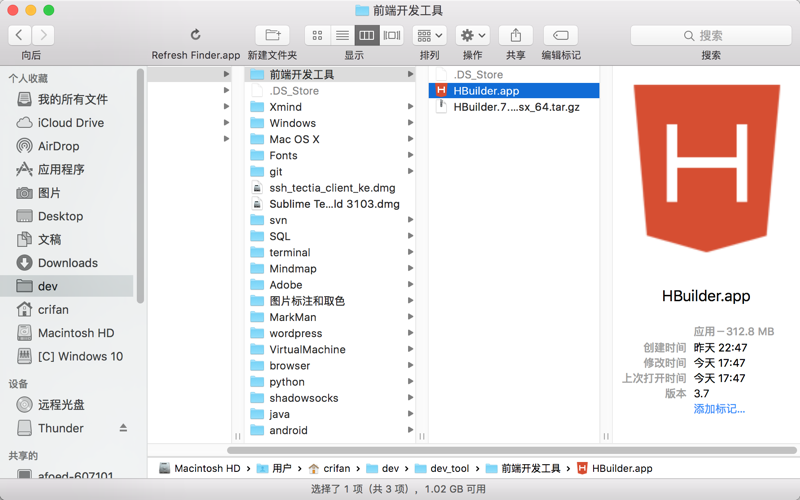
Task: Go forward with the right arrow button
Action: 43,35
